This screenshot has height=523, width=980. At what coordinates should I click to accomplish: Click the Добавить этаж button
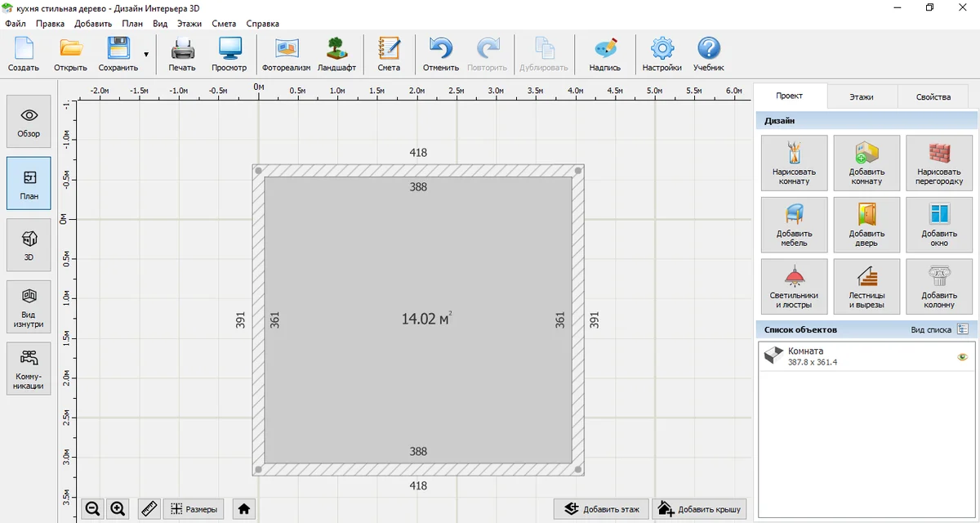point(601,509)
